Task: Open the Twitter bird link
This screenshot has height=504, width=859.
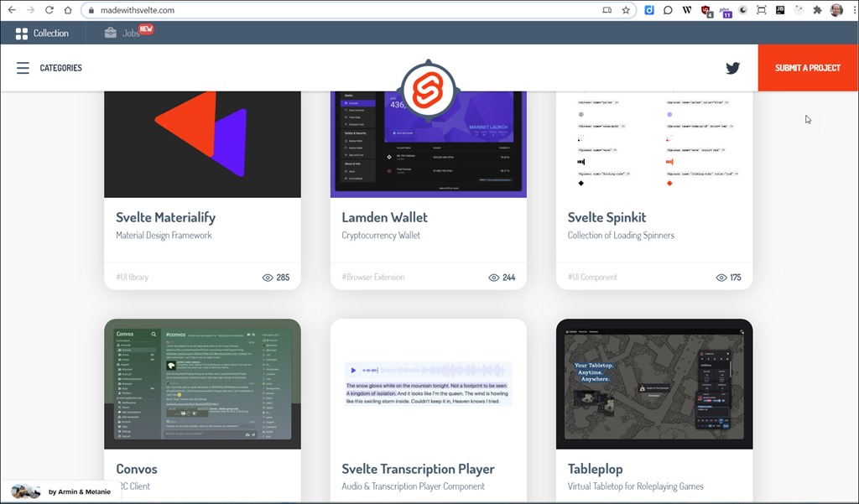Action: [x=732, y=68]
